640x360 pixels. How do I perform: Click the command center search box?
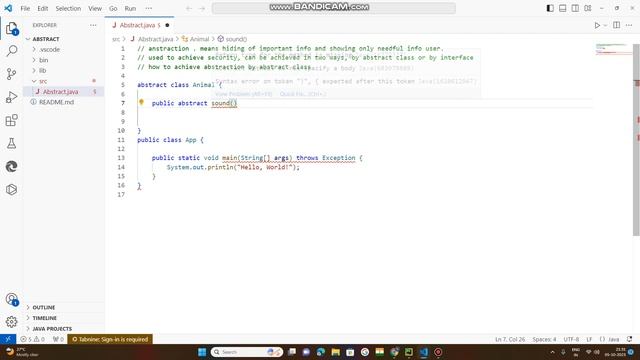[x=333, y=8]
